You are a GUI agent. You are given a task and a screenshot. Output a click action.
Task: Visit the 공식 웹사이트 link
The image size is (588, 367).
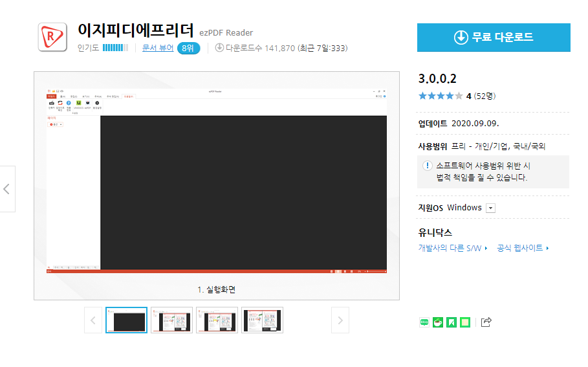[523, 248]
